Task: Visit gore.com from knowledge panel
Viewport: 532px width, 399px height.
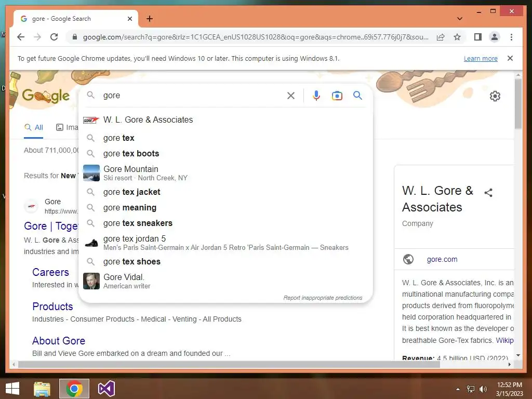Action: point(442,259)
